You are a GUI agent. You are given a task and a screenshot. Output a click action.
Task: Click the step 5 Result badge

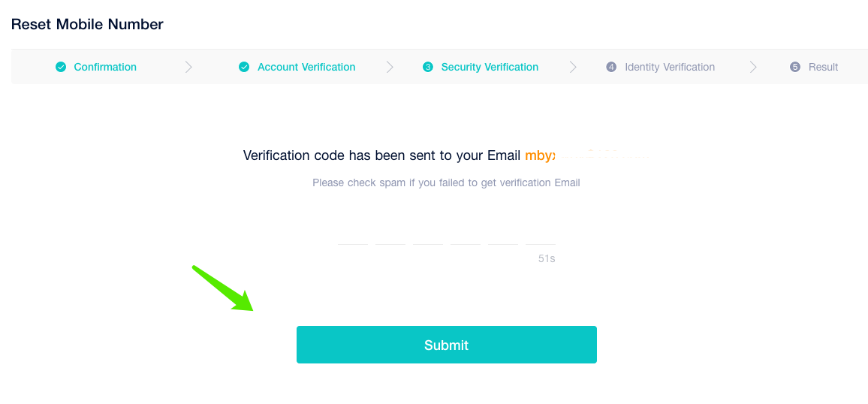tap(795, 67)
